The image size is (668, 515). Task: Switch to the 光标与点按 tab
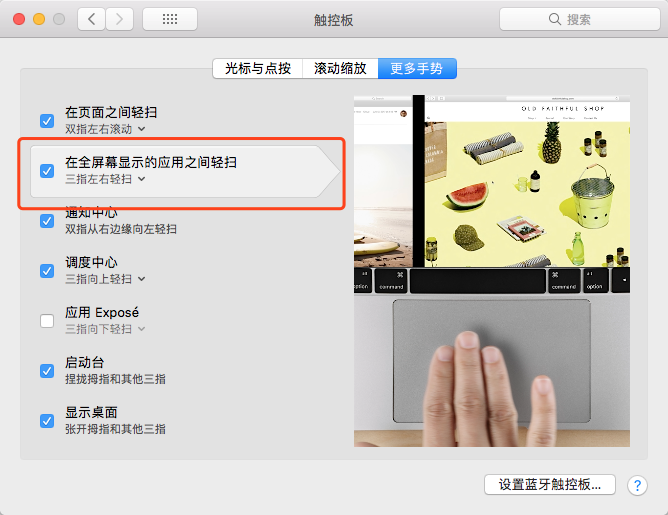pos(258,69)
